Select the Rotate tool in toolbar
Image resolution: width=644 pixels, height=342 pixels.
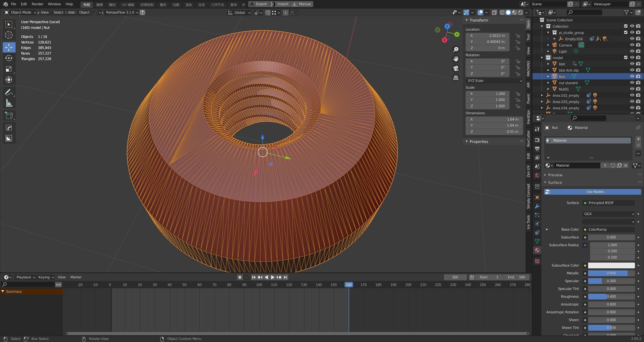coord(9,58)
